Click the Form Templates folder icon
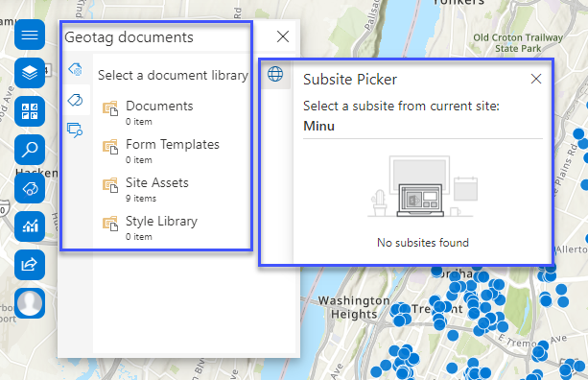This screenshot has height=380, width=588. (x=110, y=147)
